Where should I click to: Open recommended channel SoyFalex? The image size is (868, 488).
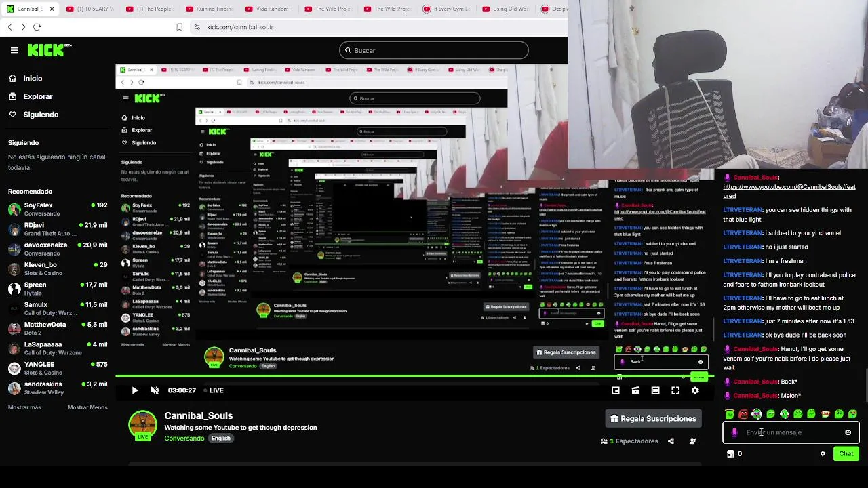(58, 209)
